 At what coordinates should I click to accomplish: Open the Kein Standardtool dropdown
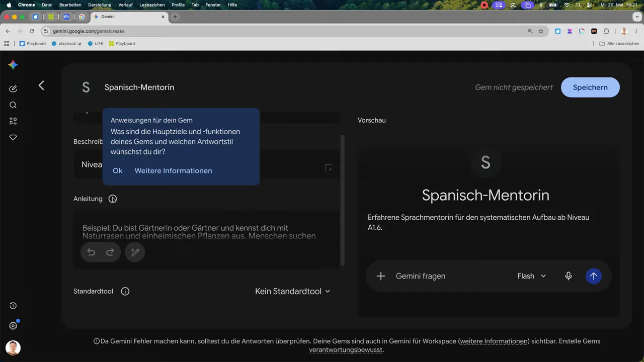click(x=292, y=291)
